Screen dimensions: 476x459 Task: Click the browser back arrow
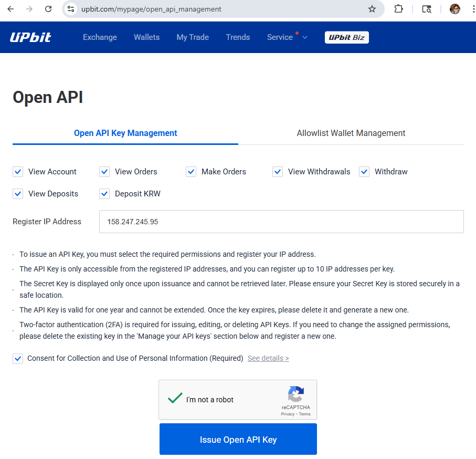10,9
